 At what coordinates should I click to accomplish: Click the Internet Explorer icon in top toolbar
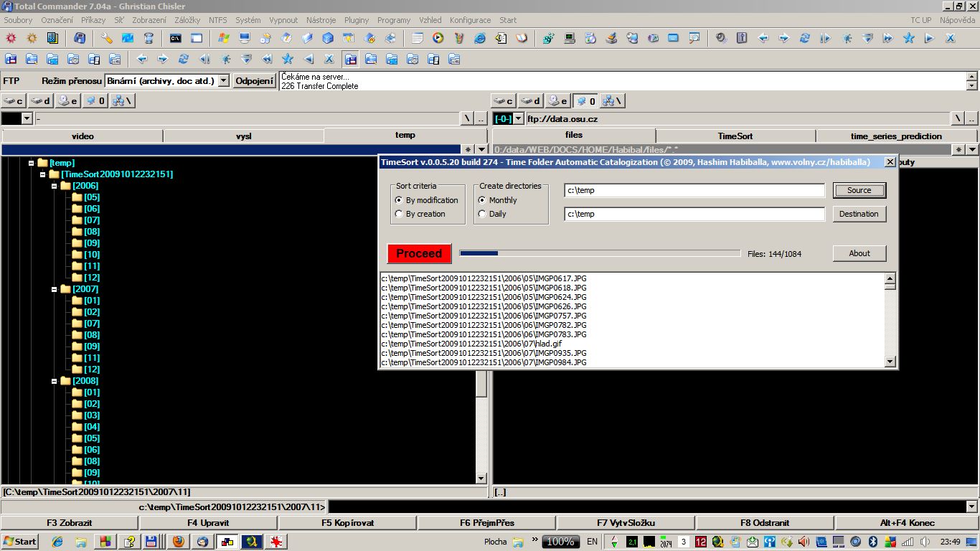point(479,38)
